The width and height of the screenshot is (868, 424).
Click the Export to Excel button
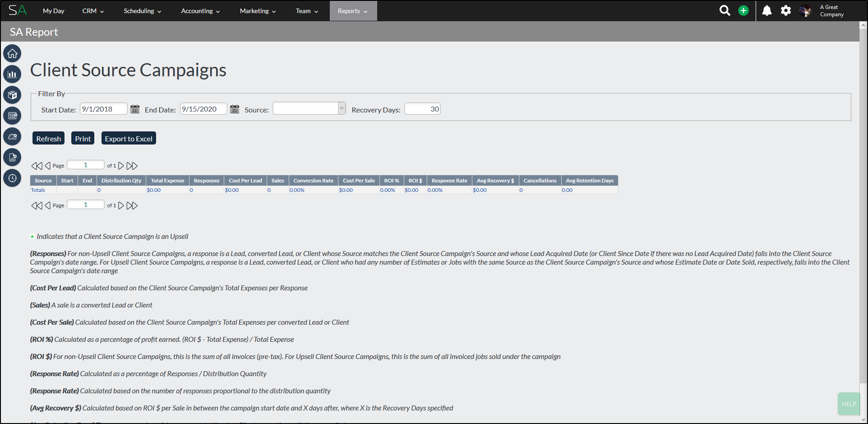[x=129, y=138]
